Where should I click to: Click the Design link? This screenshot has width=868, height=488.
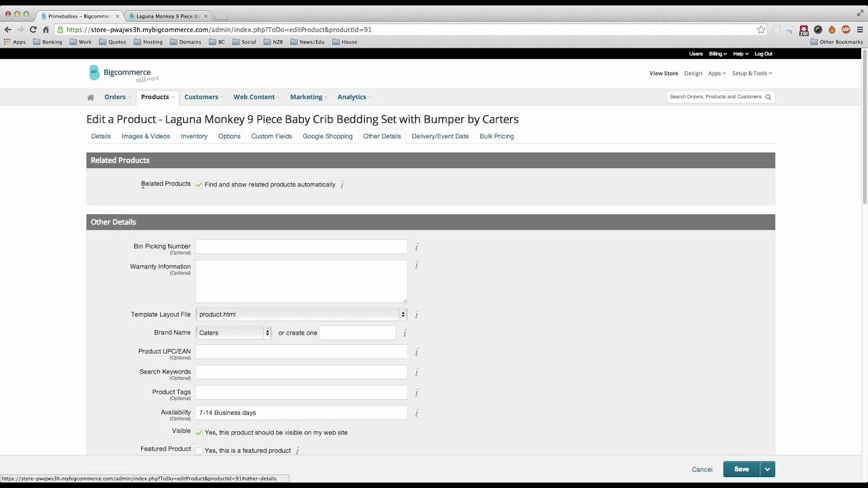click(x=693, y=73)
